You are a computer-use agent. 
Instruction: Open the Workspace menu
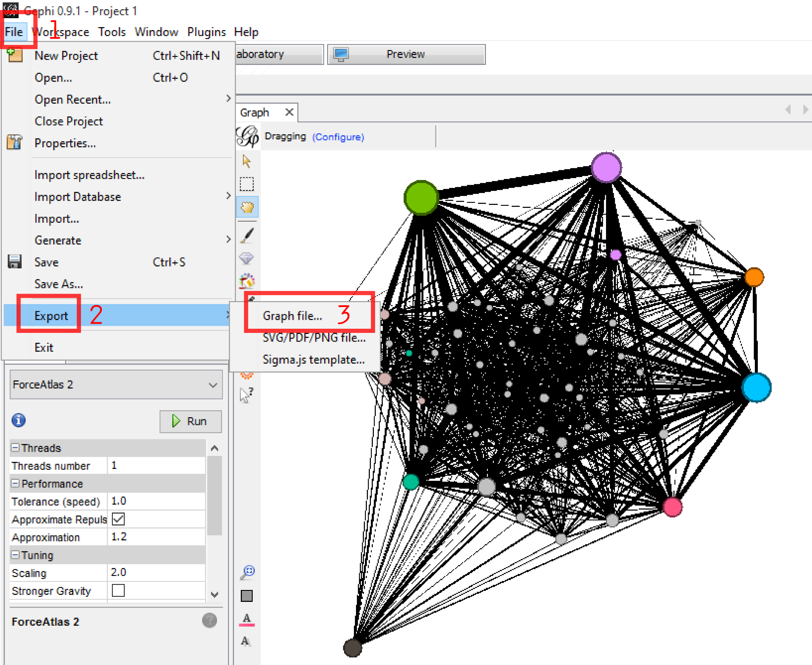[x=60, y=32]
